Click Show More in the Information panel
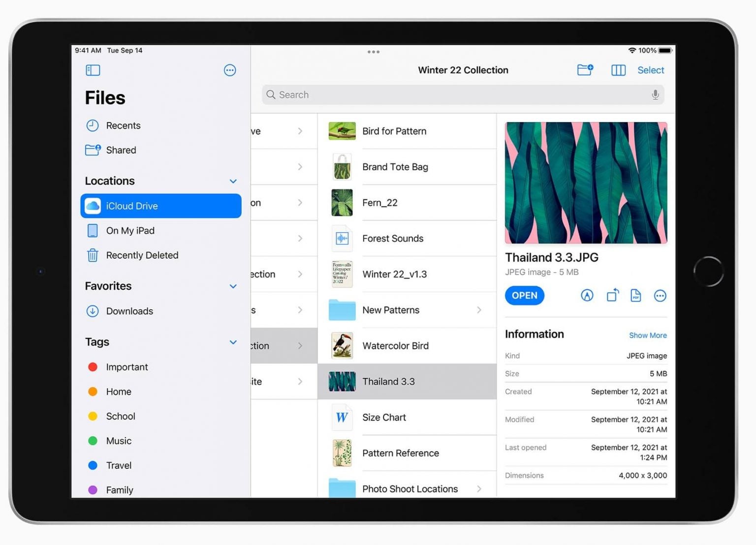756x545 pixels. pyautogui.click(x=648, y=335)
